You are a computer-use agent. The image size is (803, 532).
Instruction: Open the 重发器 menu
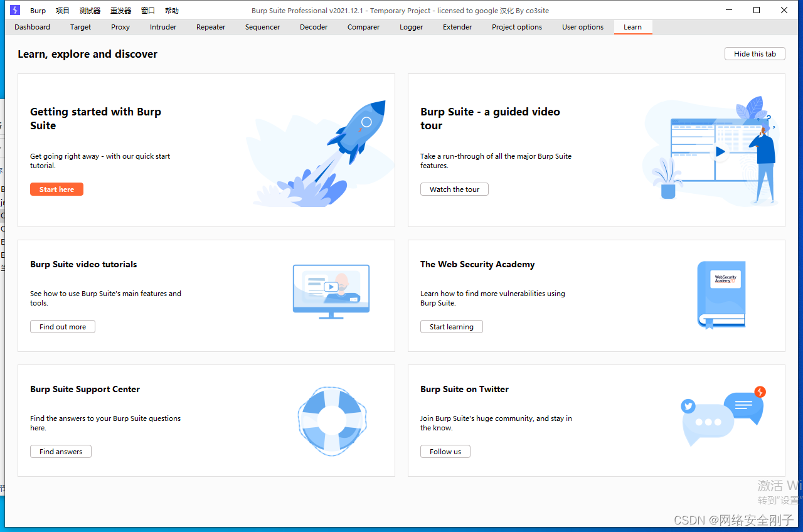pyautogui.click(x=120, y=11)
